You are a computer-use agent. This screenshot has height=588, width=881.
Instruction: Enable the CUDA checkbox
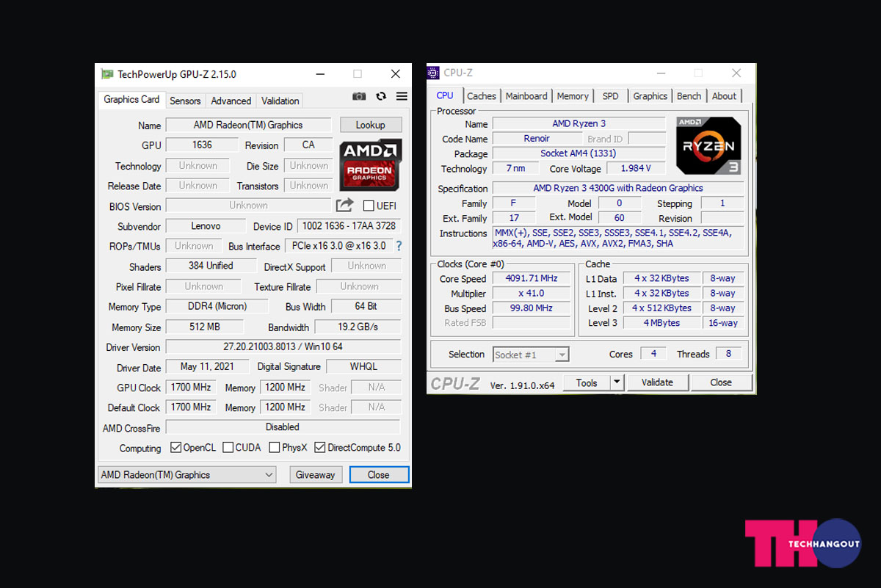(x=228, y=447)
